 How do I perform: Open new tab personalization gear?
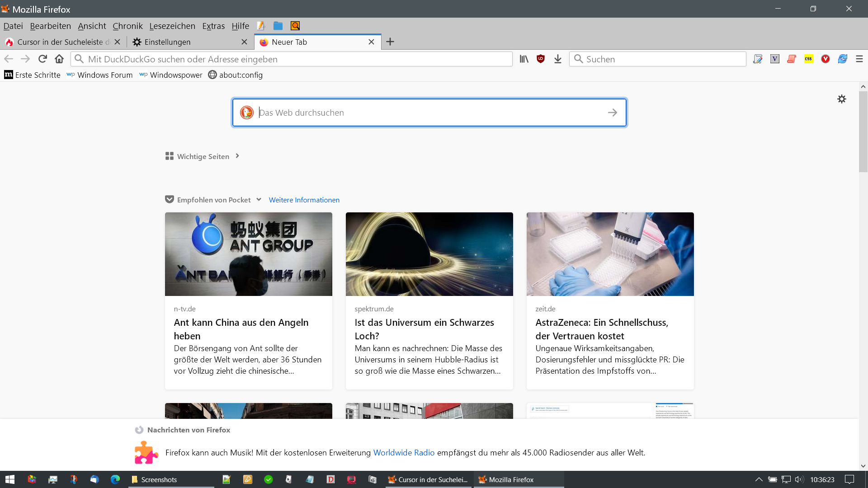pos(841,99)
